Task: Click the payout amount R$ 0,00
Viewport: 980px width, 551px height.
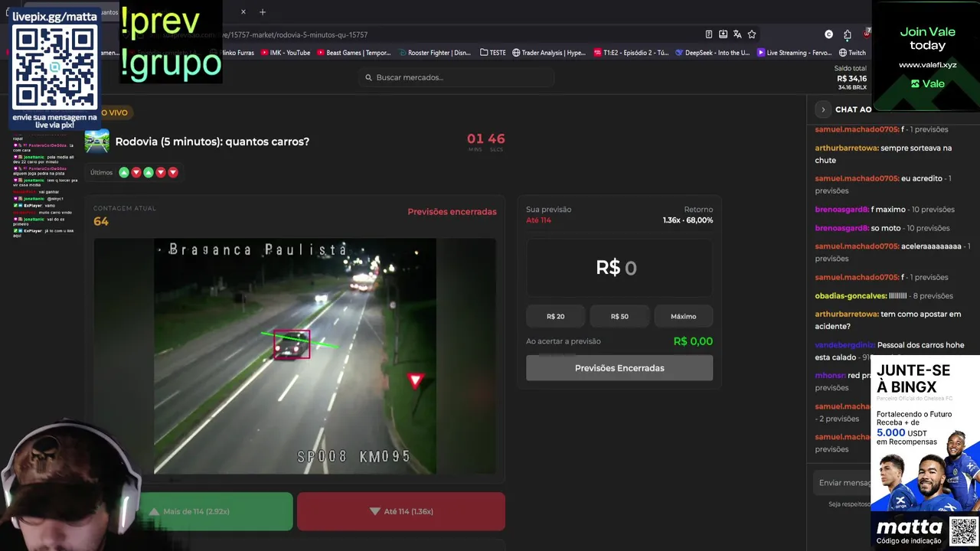Action: click(693, 341)
